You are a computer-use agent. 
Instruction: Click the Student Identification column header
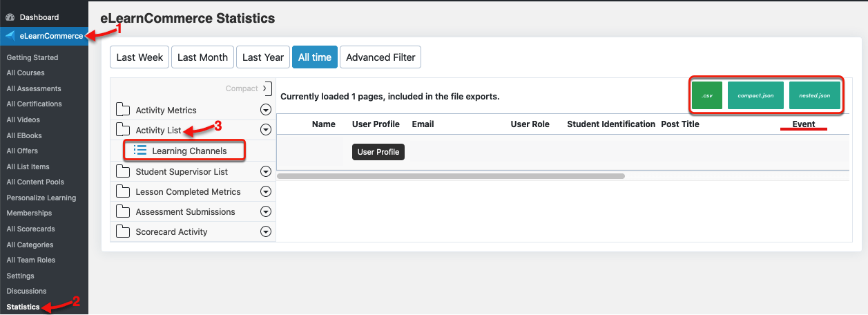[x=611, y=124]
